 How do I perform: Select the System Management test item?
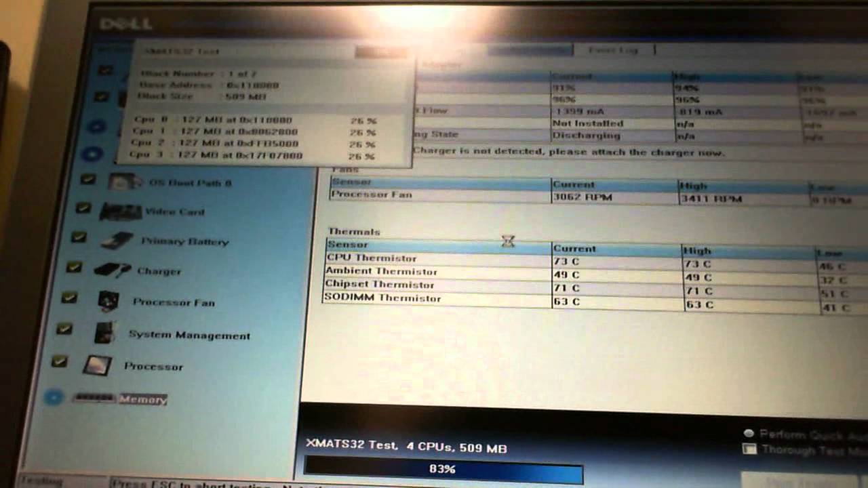pyautogui.click(x=189, y=335)
